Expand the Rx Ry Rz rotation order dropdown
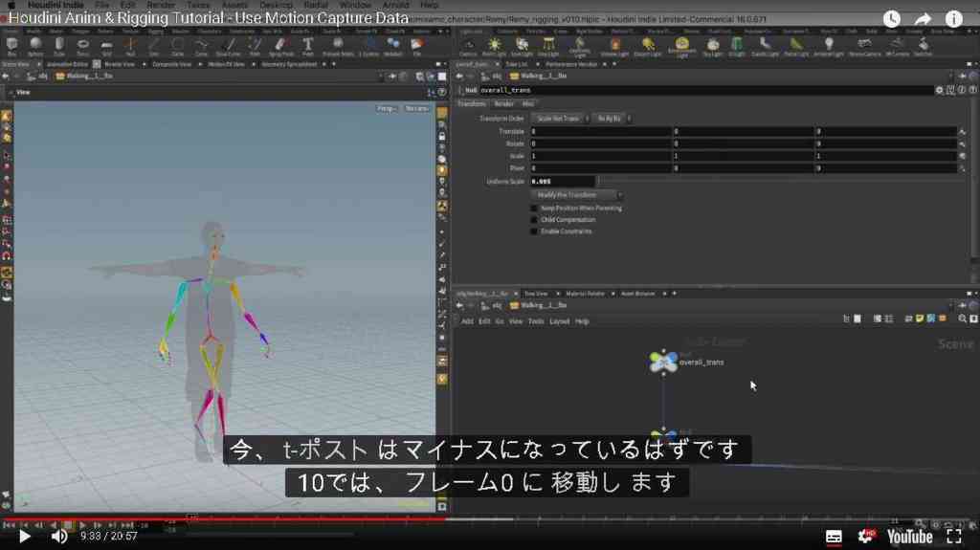This screenshot has height=550, width=980. pyautogui.click(x=612, y=118)
